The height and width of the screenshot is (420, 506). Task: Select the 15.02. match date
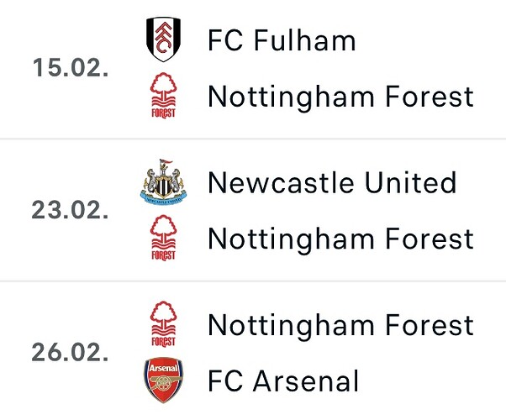[71, 68]
